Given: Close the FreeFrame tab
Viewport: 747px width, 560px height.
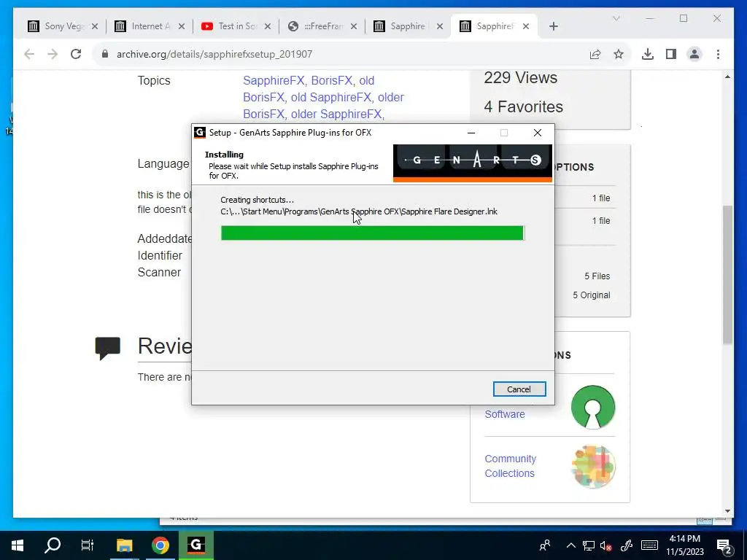Looking at the screenshot, I should (354, 27).
